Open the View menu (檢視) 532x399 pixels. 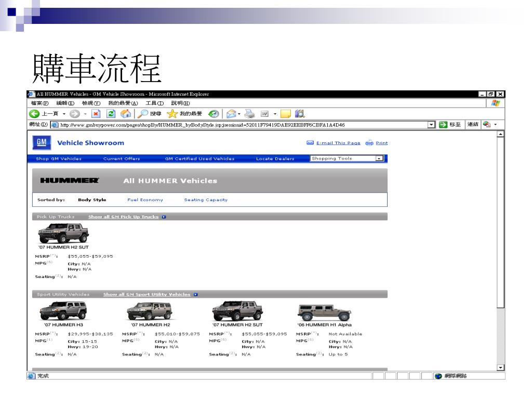[x=91, y=103]
